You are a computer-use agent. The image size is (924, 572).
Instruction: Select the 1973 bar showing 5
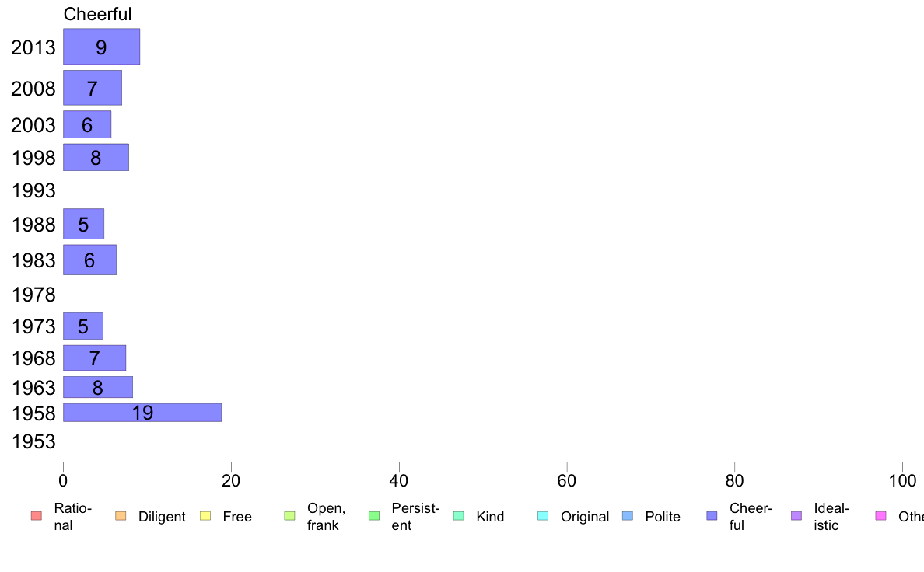(x=83, y=326)
